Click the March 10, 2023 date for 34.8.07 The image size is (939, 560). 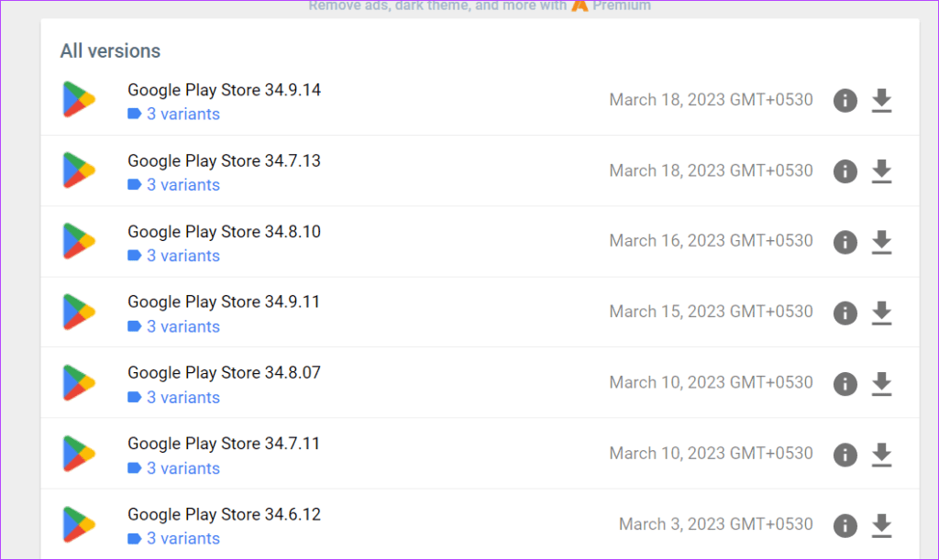[x=711, y=383]
